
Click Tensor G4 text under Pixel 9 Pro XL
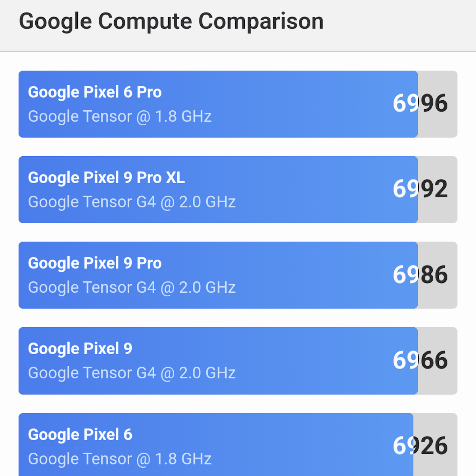(132, 202)
